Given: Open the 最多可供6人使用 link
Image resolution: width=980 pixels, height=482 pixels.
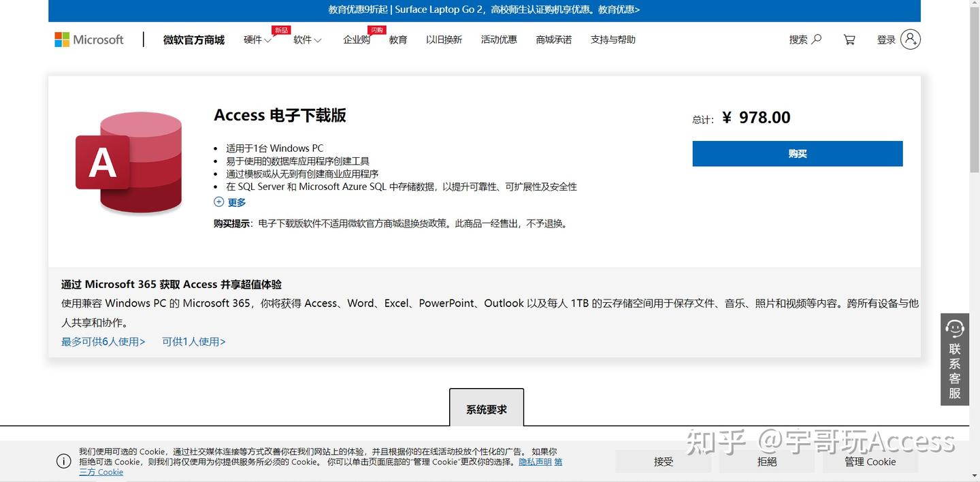Looking at the screenshot, I should pyautogui.click(x=103, y=342).
